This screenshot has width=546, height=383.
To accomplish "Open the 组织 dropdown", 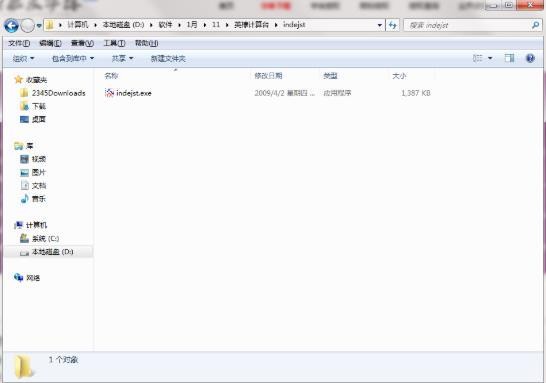I will (x=23, y=58).
